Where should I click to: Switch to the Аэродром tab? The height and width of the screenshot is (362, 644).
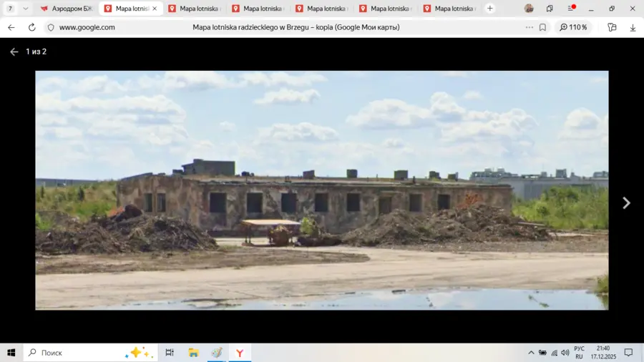(x=67, y=9)
